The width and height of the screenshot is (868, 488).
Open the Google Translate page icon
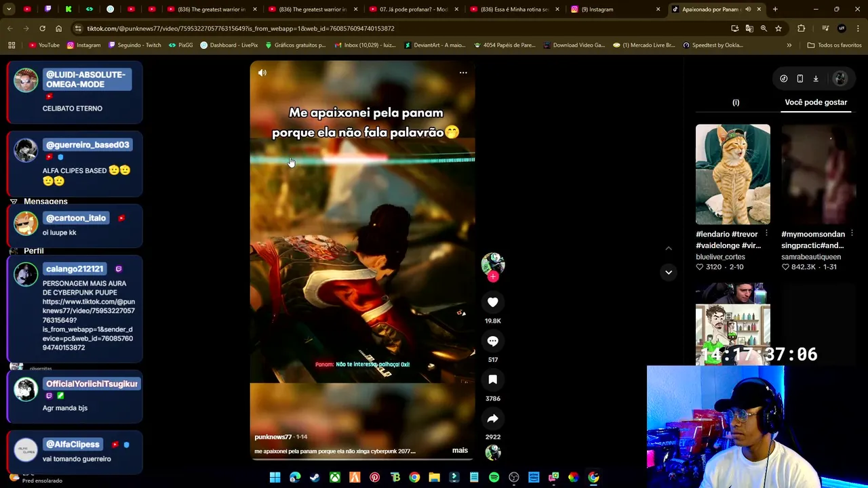(x=749, y=28)
